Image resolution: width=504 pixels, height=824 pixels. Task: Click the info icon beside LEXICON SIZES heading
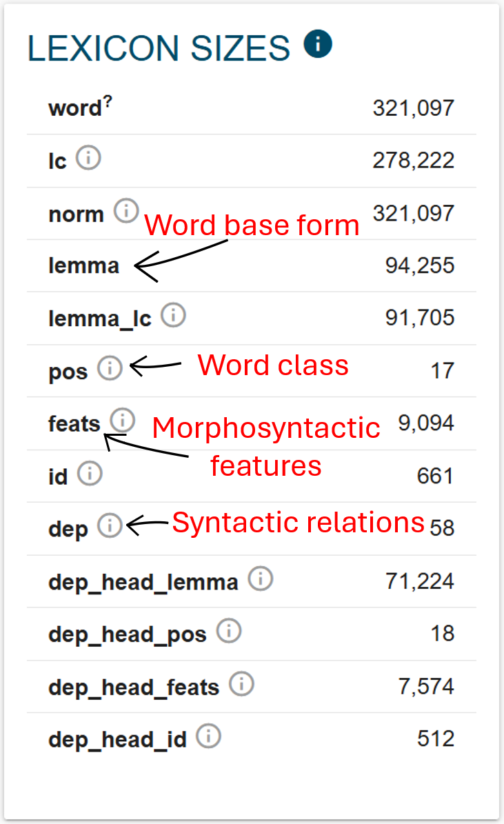pos(318,45)
